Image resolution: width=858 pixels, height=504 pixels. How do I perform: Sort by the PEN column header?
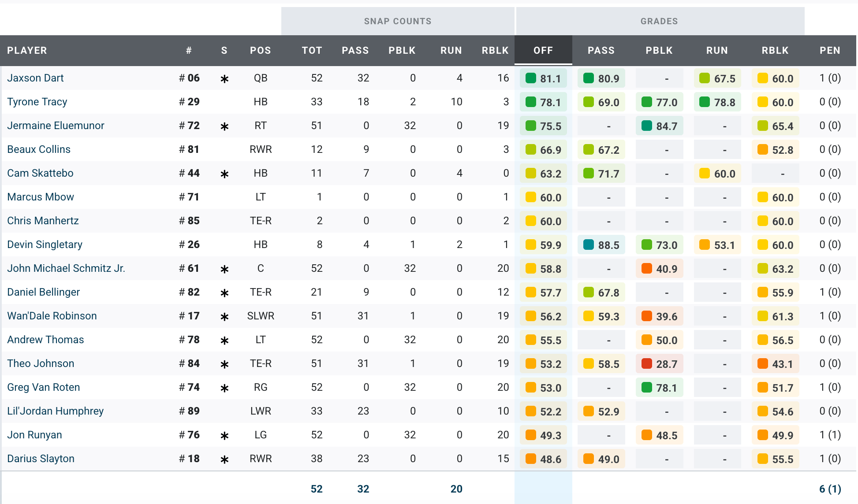[830, 50]
